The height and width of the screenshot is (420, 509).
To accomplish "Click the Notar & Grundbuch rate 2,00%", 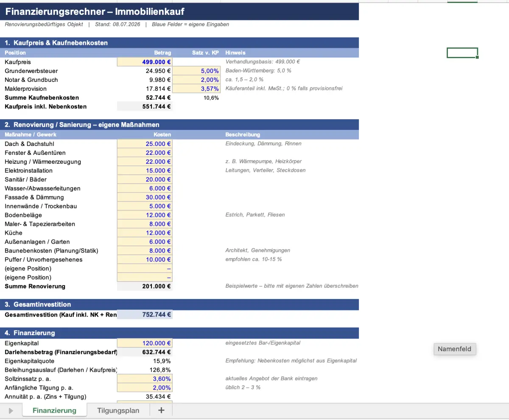I will pos(196,80).
